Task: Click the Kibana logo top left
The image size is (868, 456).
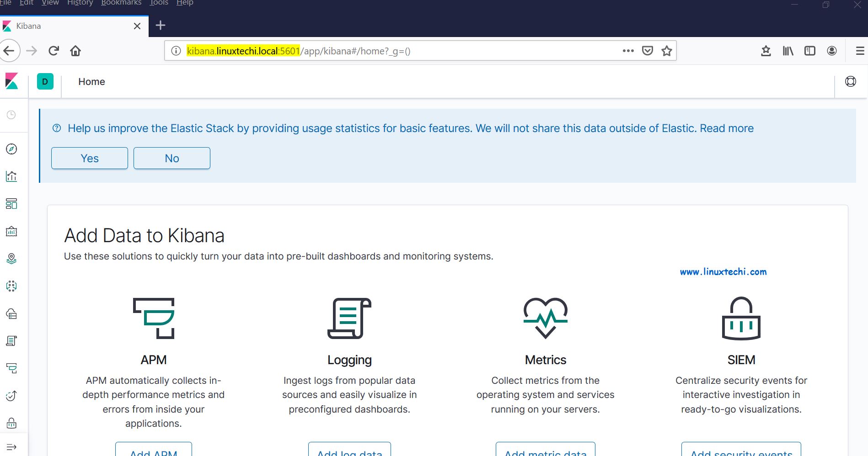Action: [11, 81]
